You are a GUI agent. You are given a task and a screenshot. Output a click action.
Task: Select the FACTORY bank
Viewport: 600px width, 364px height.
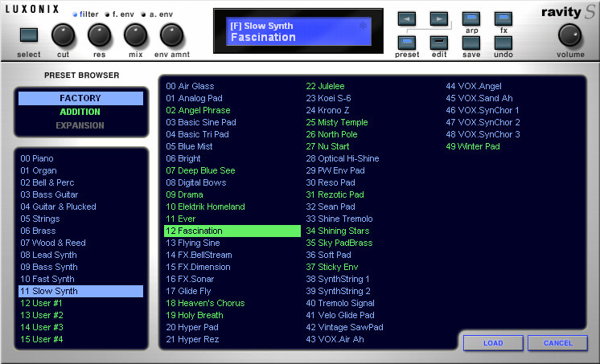tap(80, 98)
